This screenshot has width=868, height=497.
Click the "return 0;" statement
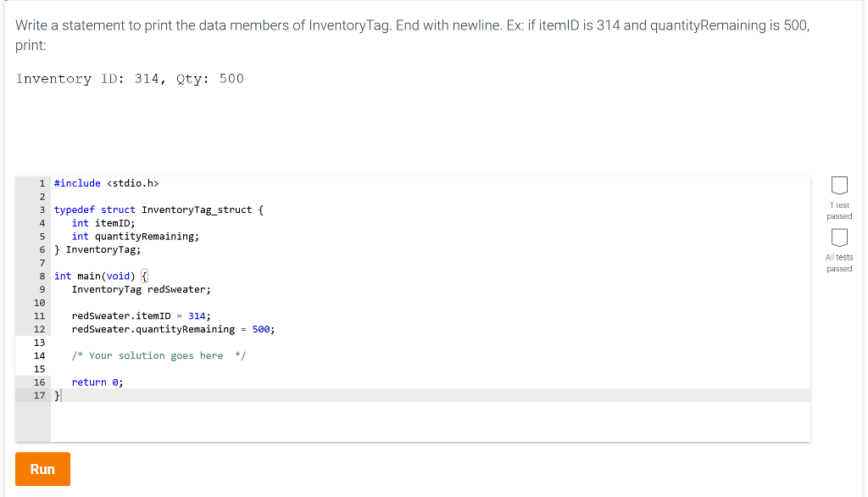[x=96, y=382]
